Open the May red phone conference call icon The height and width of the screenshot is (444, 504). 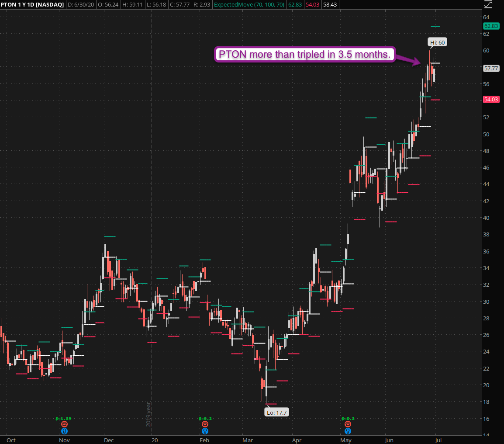(x=348, y=424)
